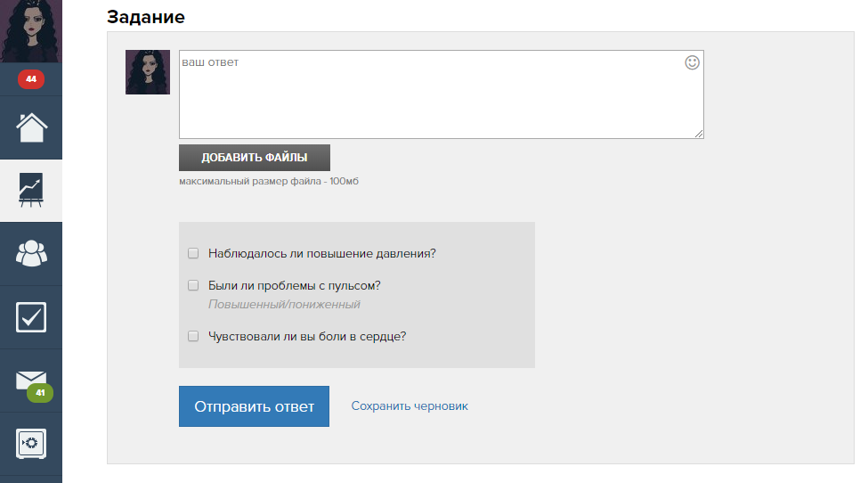
Task: Submit with 'Отправить ответ' button
Action: coord(254,406)
